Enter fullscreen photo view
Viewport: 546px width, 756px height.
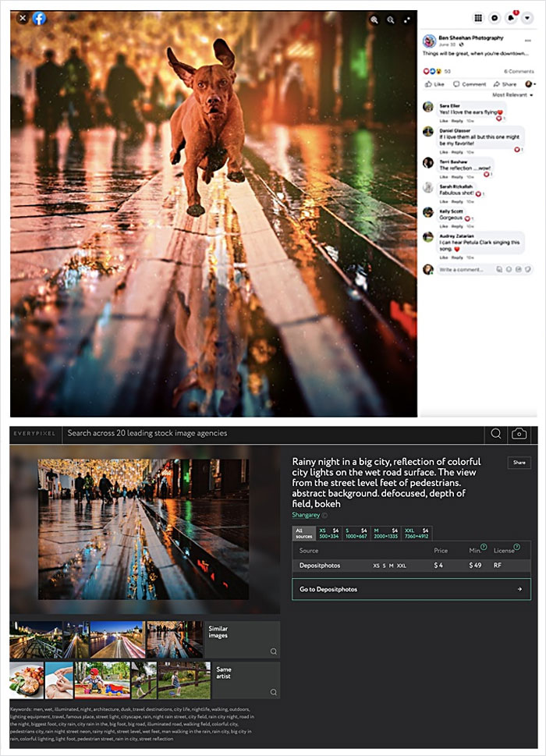tap(408, 20)
